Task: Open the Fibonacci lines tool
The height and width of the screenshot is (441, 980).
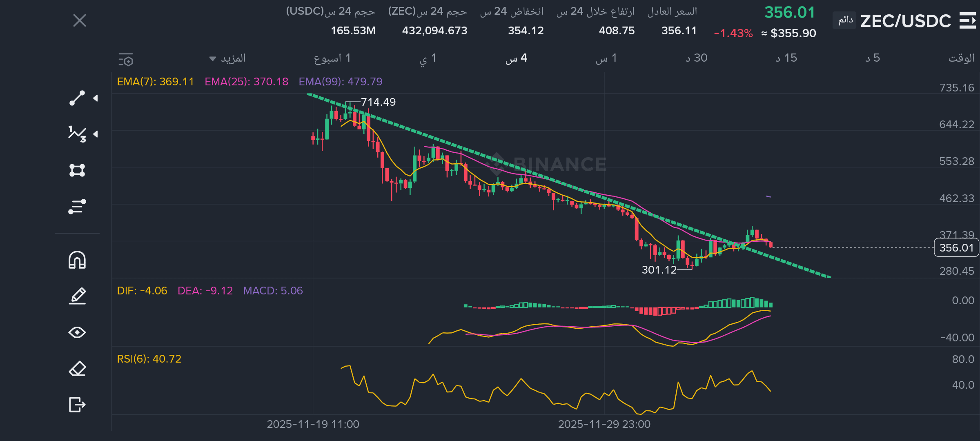Action: [x=77, y=206]
